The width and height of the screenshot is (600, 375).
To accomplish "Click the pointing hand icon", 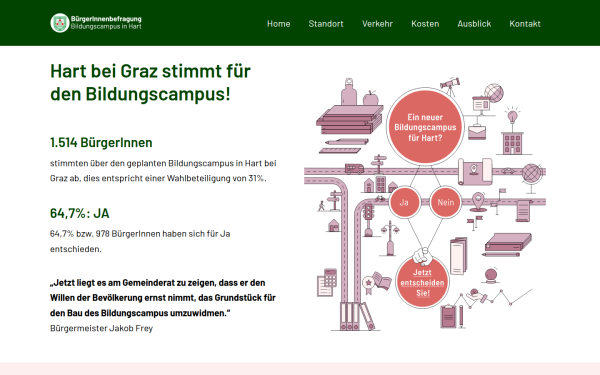I will tap(422, 256).
